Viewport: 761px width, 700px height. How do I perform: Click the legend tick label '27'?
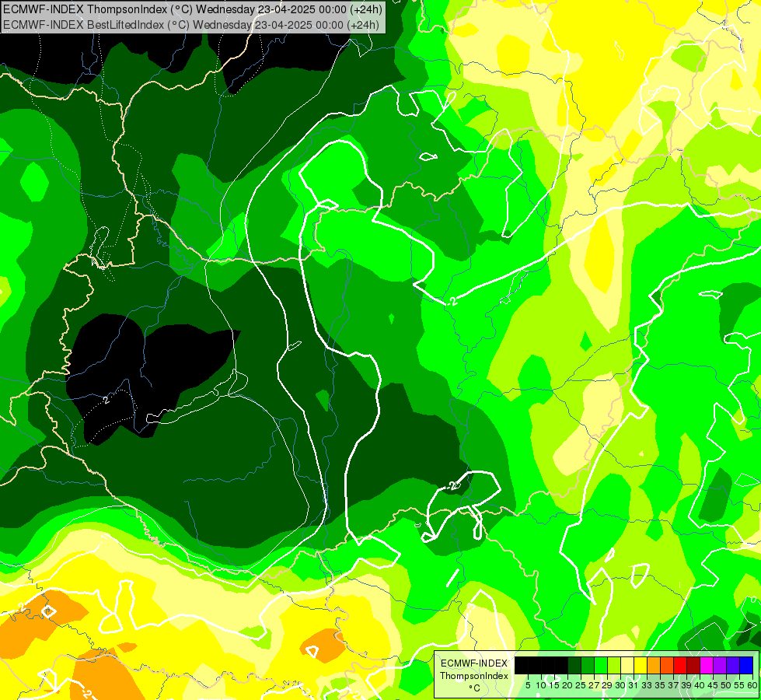[x=594, y=685]
